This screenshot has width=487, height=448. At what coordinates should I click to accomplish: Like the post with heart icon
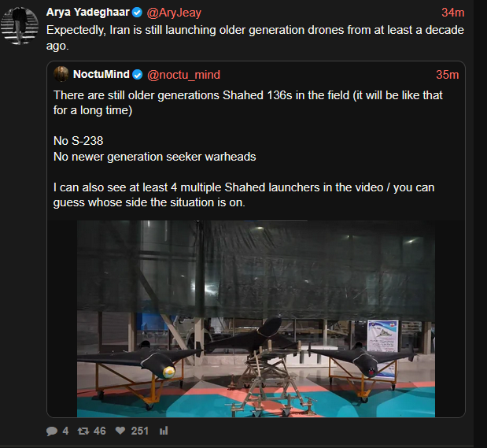click(120, 431)
